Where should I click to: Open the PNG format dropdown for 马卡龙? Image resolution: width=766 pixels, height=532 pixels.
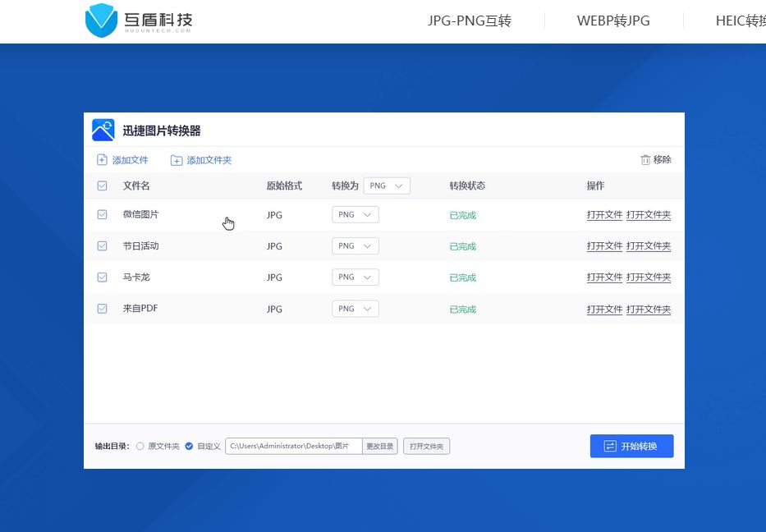coord(355,277)
